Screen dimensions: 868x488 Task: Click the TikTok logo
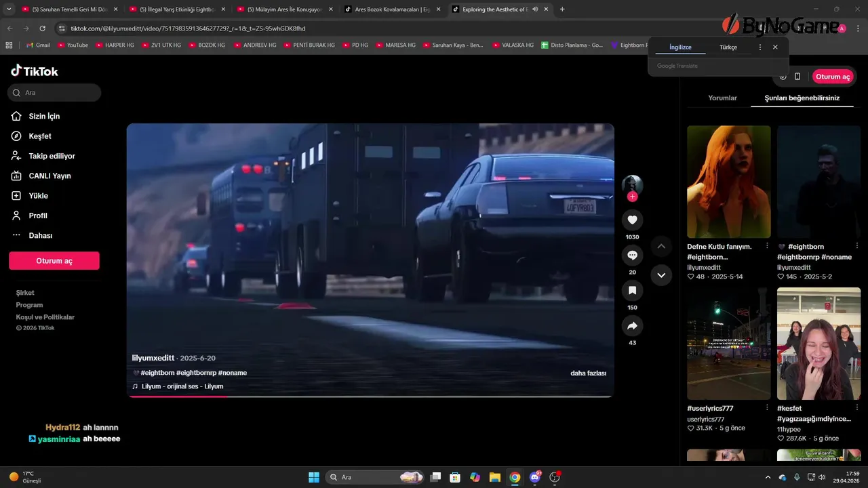[35, 71]
